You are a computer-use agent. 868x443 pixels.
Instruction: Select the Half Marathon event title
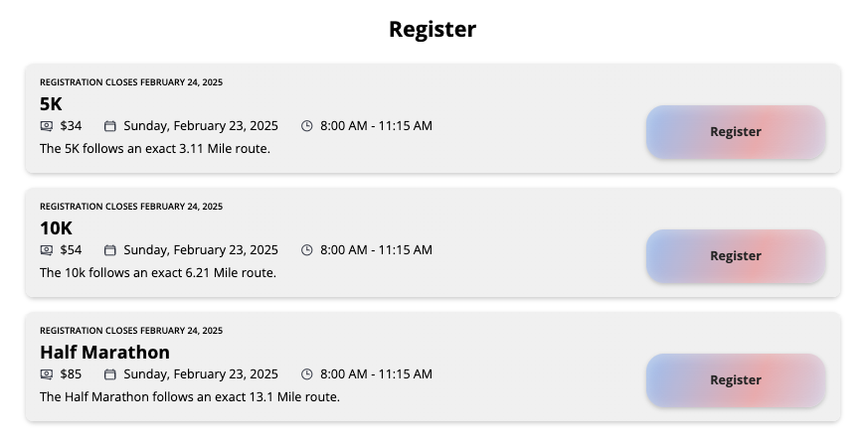(x=104, y=353)
